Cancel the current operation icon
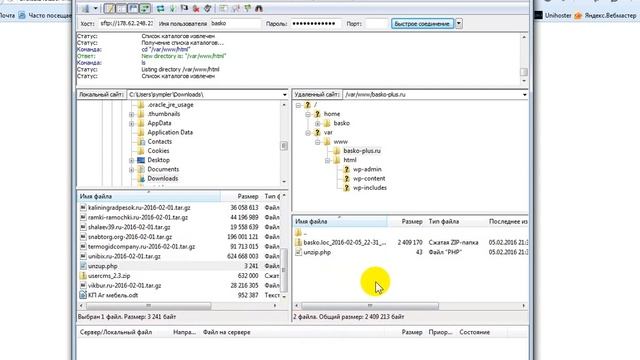This screenshot has width=640, height=360. pos(184,8)
